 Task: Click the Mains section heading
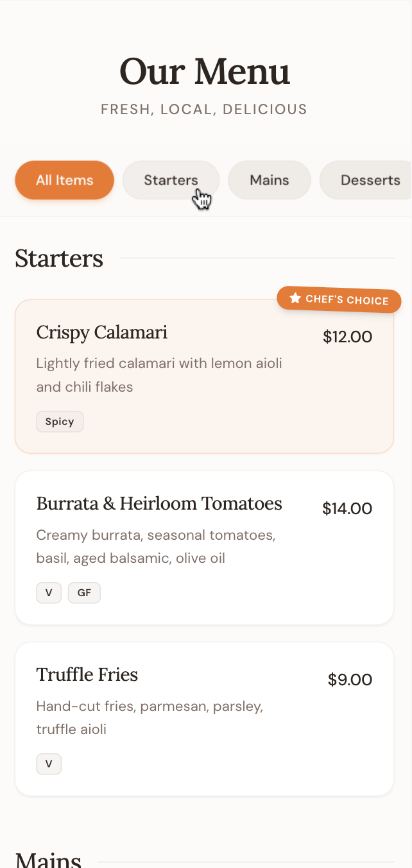(49, 859)
